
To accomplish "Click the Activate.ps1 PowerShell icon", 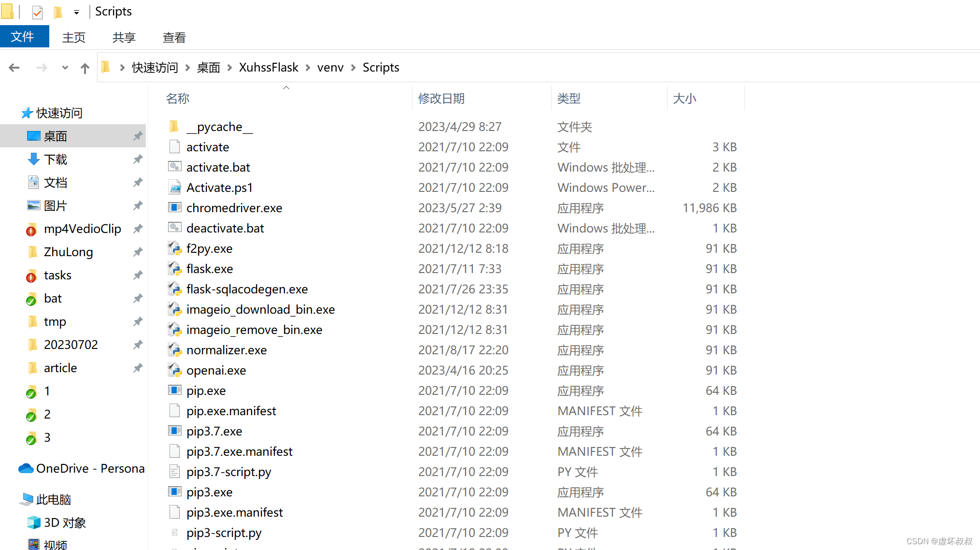I will click(x=174, y=188).
